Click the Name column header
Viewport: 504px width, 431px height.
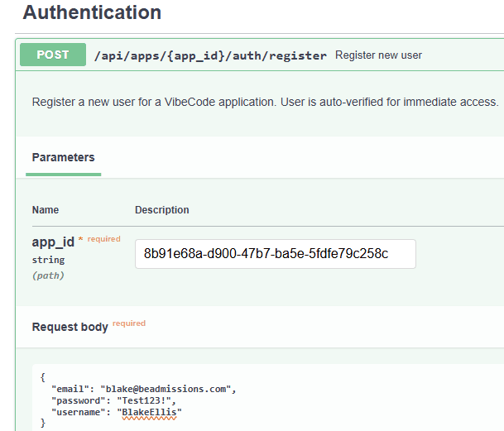point(46,210)
